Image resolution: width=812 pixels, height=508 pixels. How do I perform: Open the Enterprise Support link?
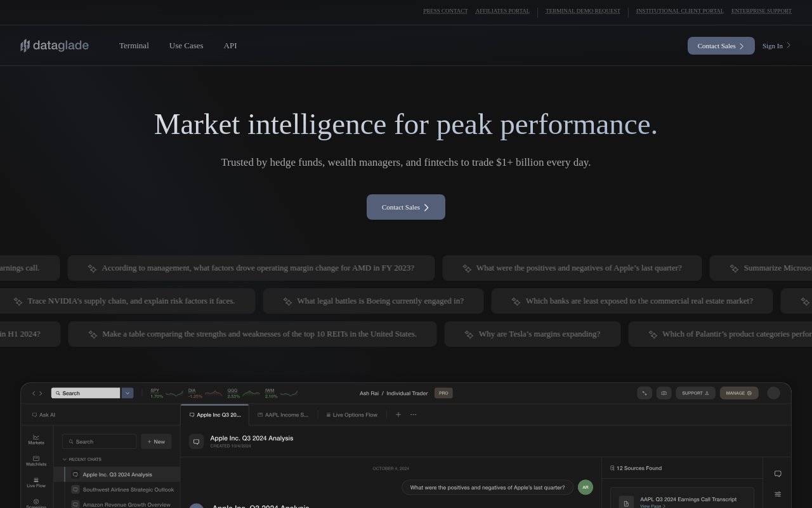pyautogui.click(x=761, y=11)
